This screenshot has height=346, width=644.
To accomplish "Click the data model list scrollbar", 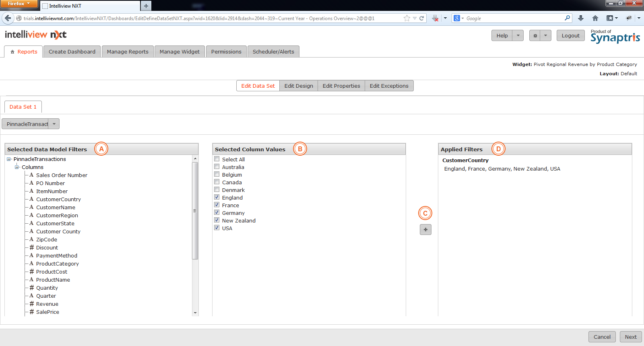I will pyautogui.click(x=195, y=211).
